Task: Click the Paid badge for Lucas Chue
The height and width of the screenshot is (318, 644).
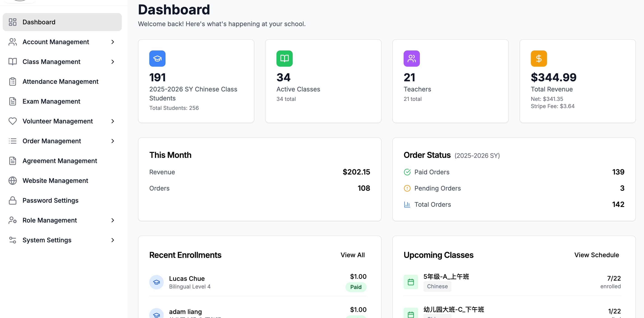Action: point(356,287)
